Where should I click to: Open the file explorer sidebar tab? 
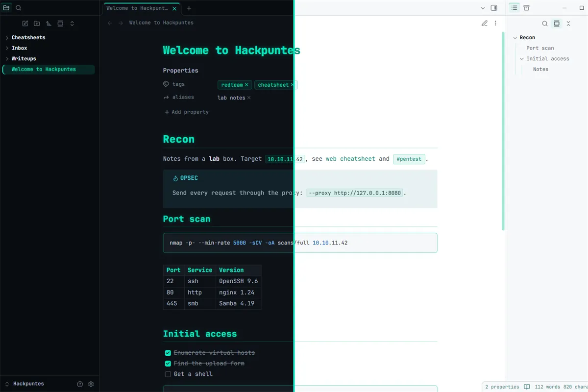pyautogui.click(x=6, y=8)
